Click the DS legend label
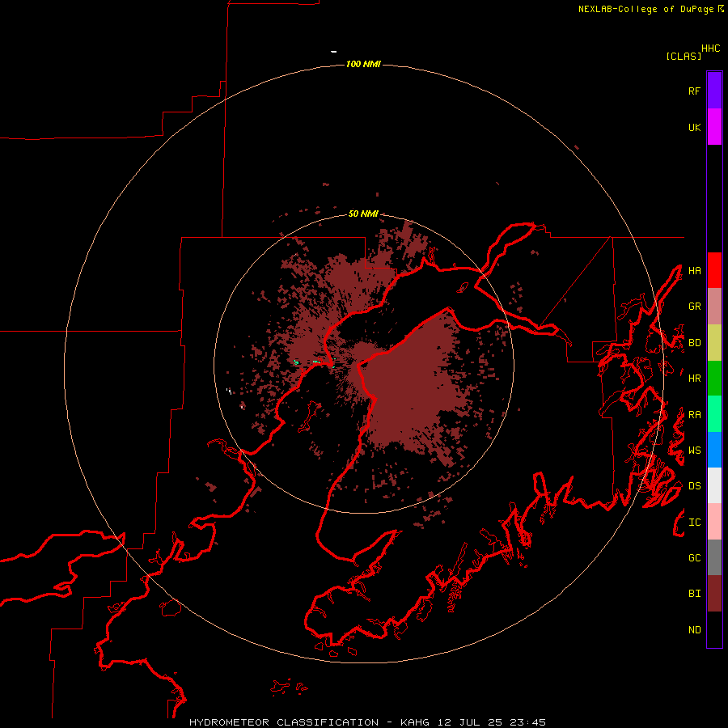Screen dimensions: 728x728 coord(694,486)
